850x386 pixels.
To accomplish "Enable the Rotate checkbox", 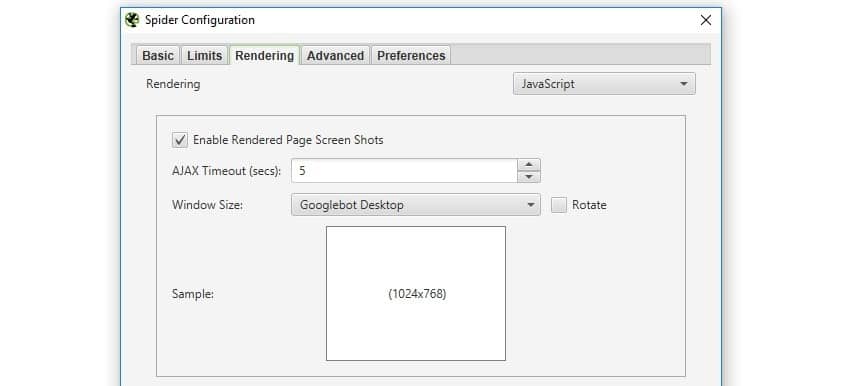I will point(559,205).
